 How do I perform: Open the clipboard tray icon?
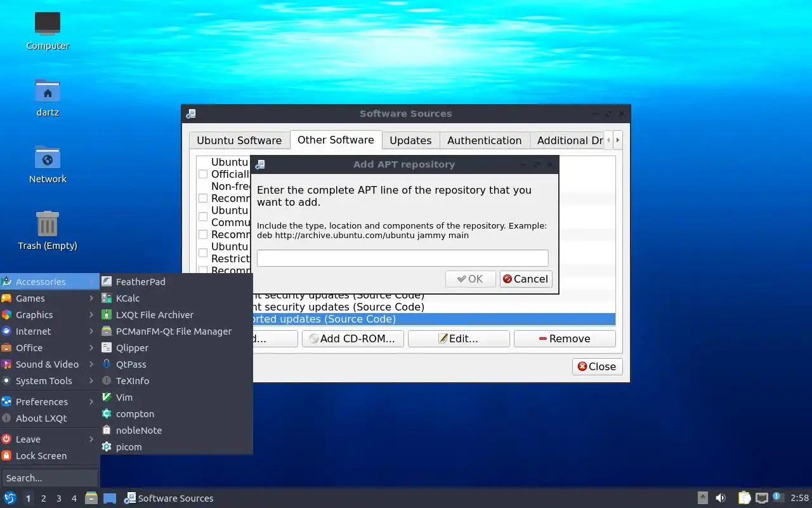pyautogui.click(x=744, y=498)
